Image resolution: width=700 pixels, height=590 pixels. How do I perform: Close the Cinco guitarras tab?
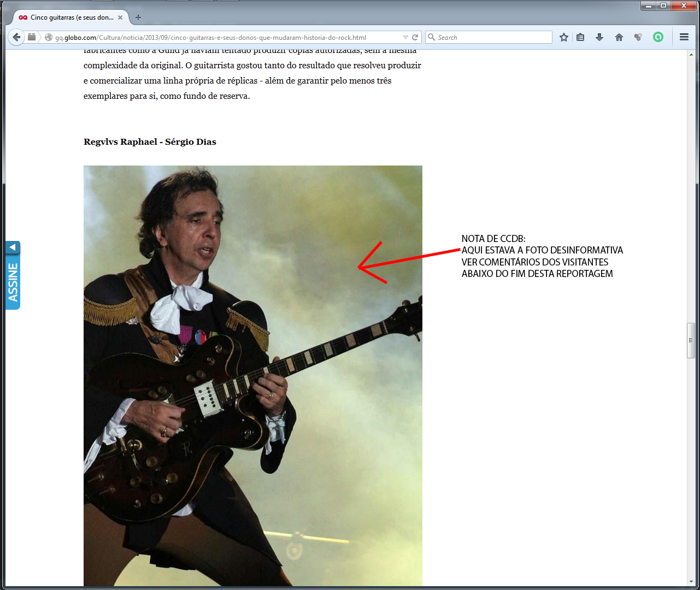(121, 17)
